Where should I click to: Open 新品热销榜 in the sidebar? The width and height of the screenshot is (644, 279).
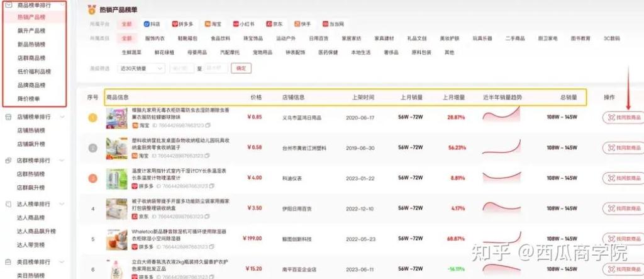pos(31,45)
